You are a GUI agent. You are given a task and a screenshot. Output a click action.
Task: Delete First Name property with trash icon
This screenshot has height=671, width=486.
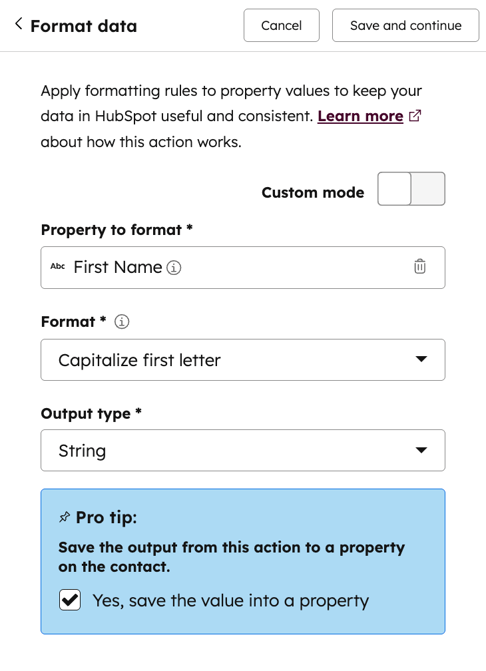420,266
